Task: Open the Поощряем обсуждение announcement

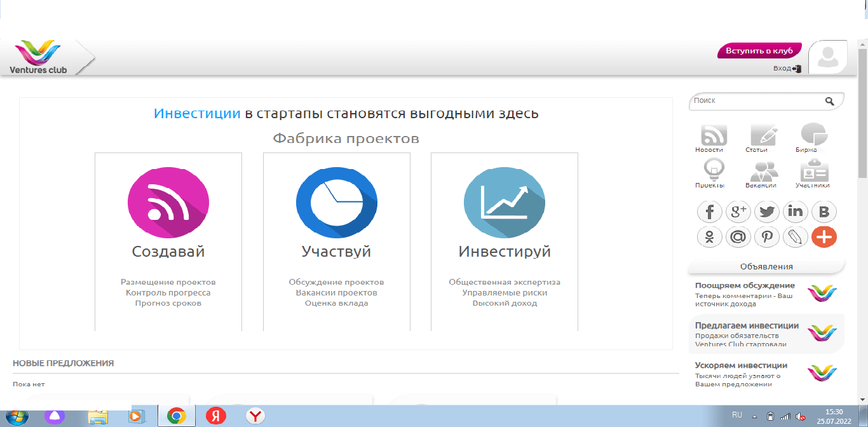Action: click(x=766, y=294)
